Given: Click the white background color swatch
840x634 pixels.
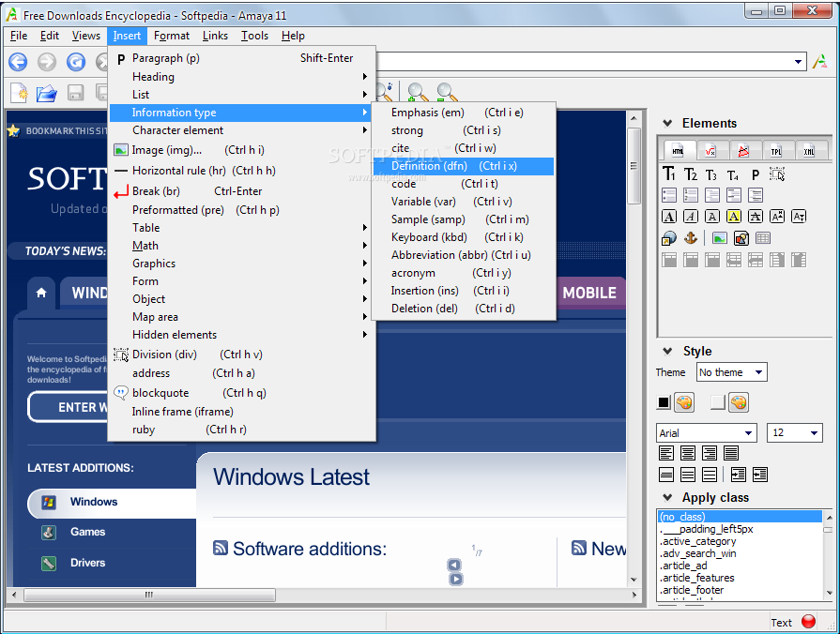Looking at the screenshot, I should (x=718, y=402).
